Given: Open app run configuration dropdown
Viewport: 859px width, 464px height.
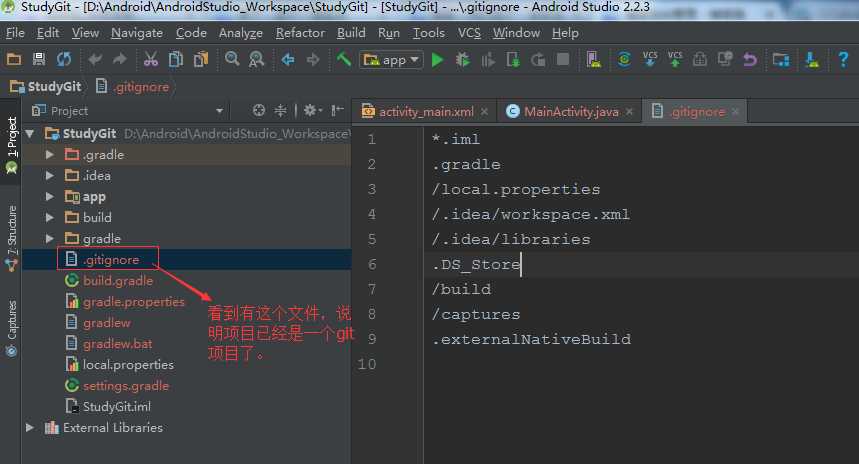Looking at the screenshot, I should [x=391, y=60].
